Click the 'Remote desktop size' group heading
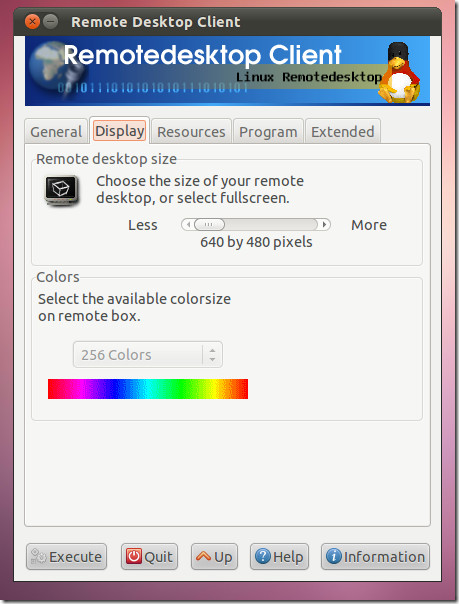Viewport: 459px width, 604px height. tap(106, 159)
